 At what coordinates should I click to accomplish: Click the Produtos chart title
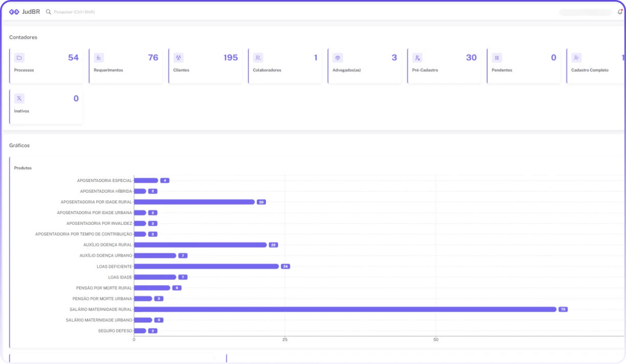tap(23, 168)
